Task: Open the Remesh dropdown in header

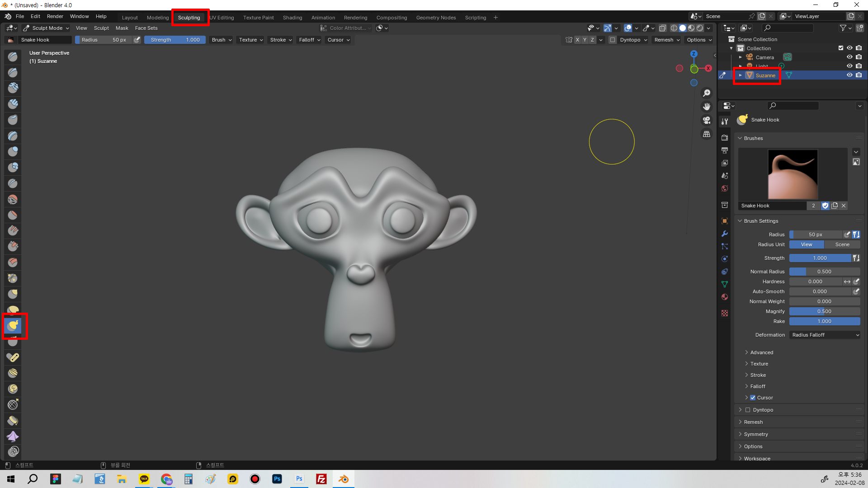Action: pos(667,40)
